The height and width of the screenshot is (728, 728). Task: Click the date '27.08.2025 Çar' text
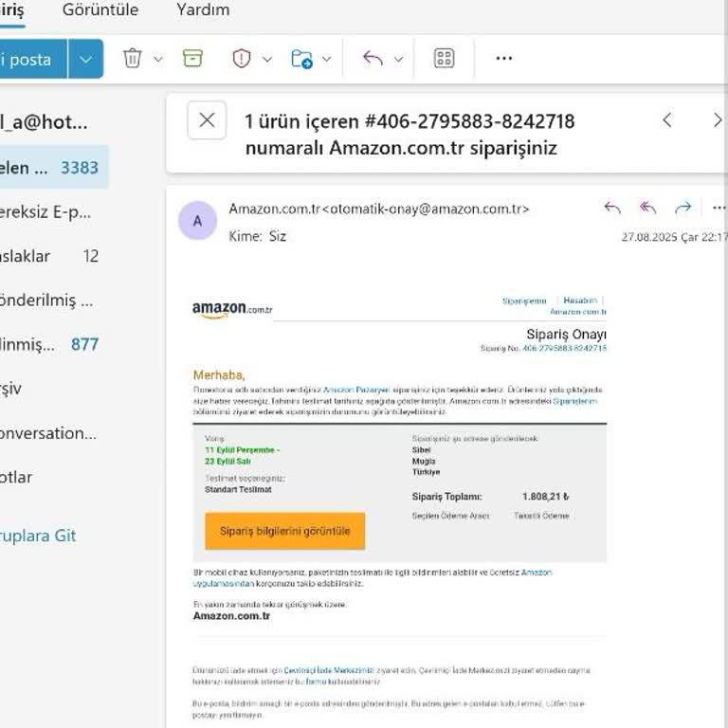[x=660, y=237]
